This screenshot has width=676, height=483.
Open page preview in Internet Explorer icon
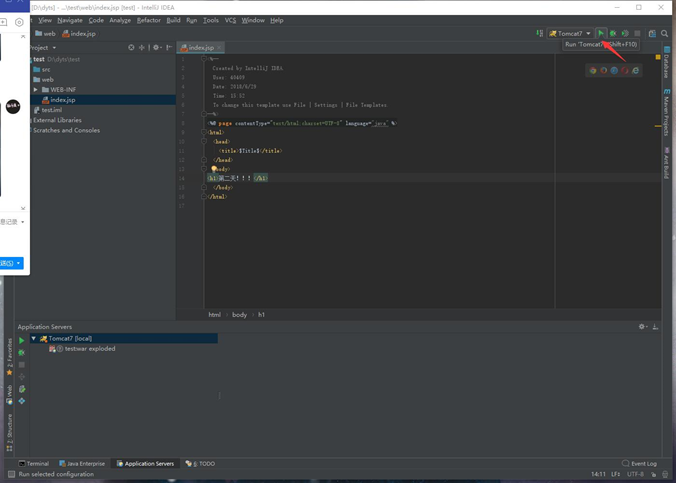point(635,70)
